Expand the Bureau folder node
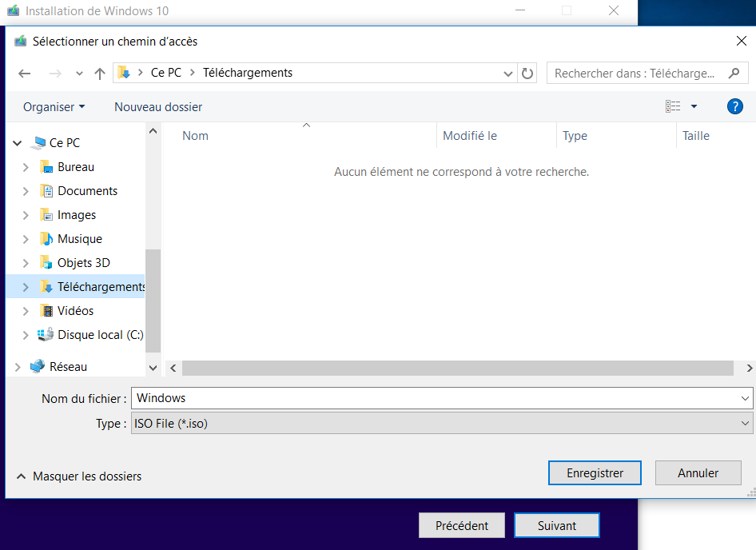This screenshot has height=550, width=756. pos(26,167)
